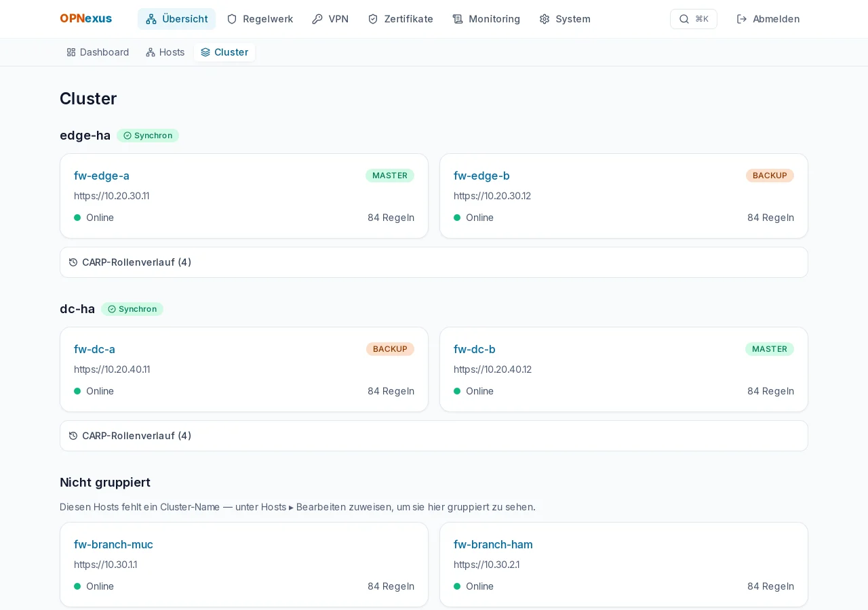Click the Nicht gruppiert heading

point(105,483)
